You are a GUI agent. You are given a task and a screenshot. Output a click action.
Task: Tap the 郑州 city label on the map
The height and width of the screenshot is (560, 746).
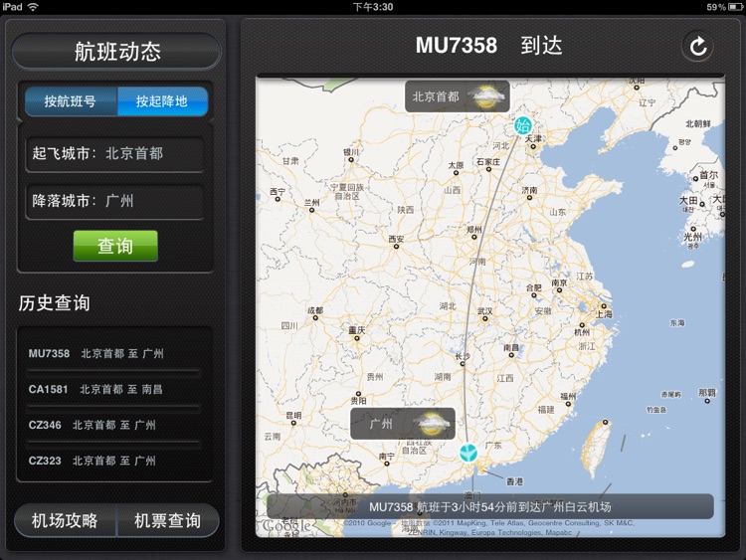[x=474, y=229]
